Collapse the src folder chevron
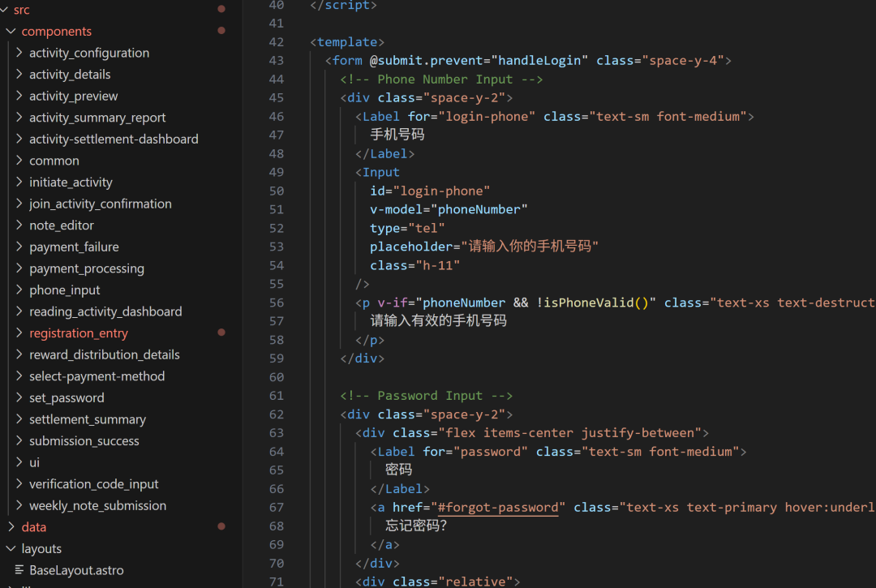Screen dimensions: 876x588 tap(4, 10)
